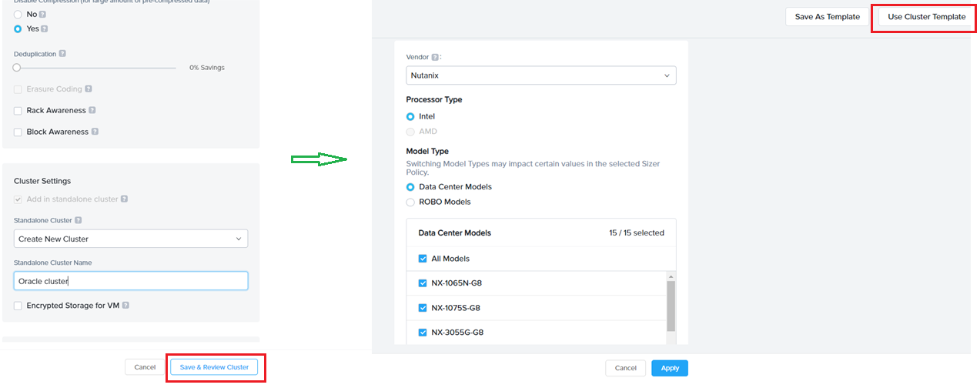Enable Encrypted Storage for VM checkbox

click(18, 306)
